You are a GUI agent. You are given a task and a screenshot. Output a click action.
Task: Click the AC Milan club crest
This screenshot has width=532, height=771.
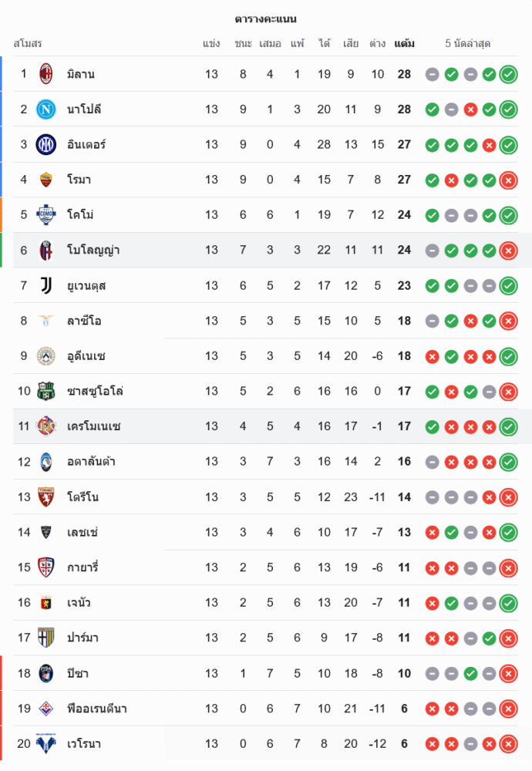click(x=46, y=74)
